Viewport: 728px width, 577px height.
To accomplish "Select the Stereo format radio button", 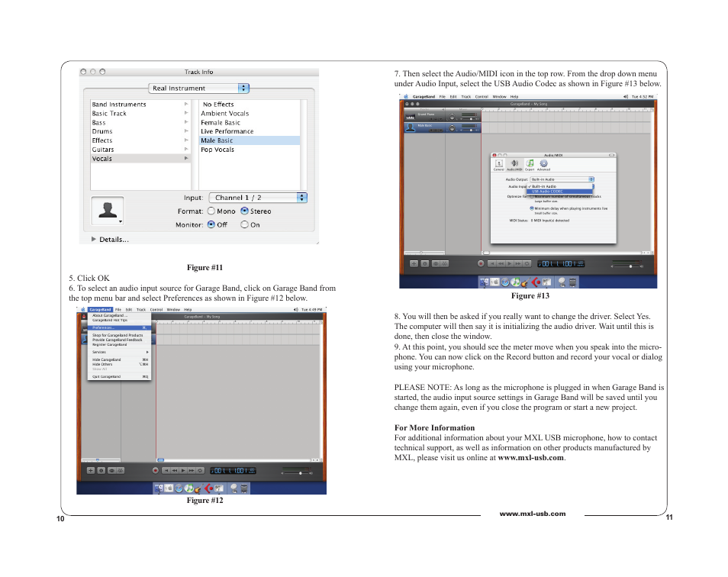I will [244, 211].
